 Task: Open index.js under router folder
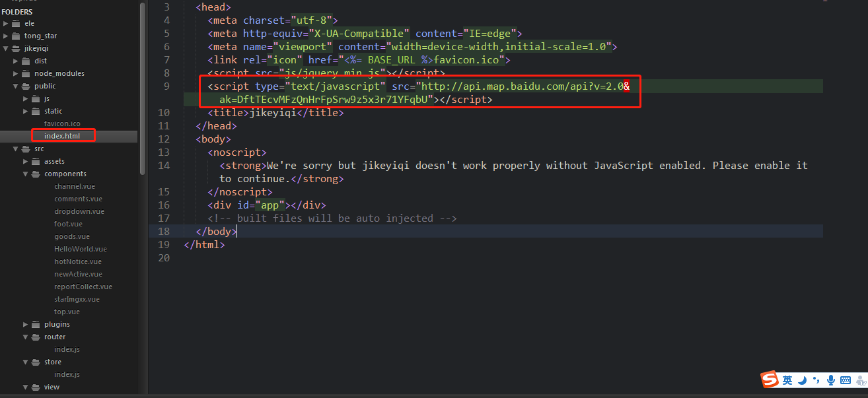67,349
